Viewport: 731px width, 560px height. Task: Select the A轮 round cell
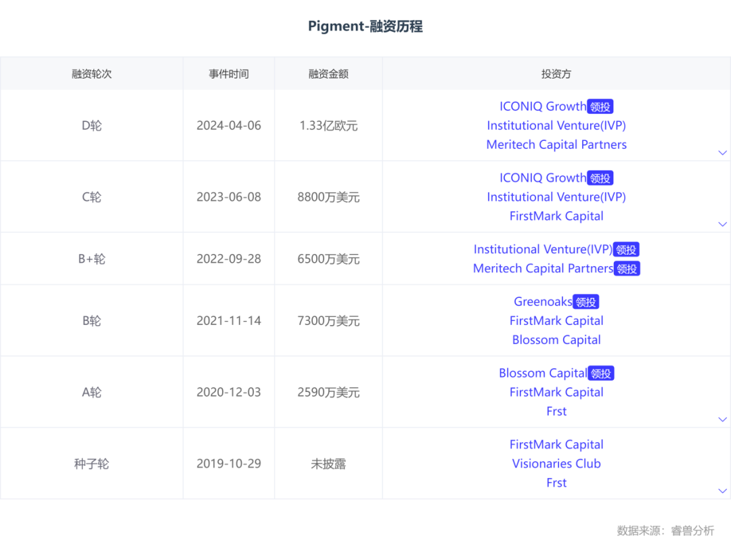click(91, 392)
